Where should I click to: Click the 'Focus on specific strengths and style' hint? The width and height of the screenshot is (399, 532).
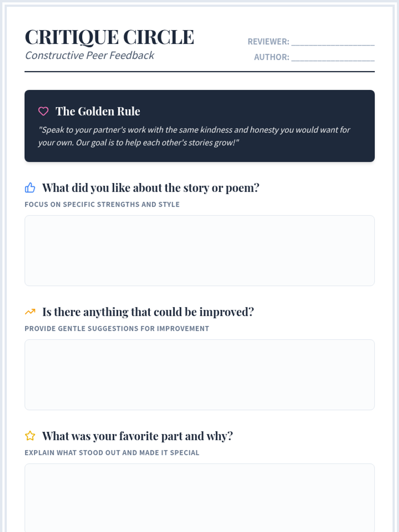tap(102, 204)
